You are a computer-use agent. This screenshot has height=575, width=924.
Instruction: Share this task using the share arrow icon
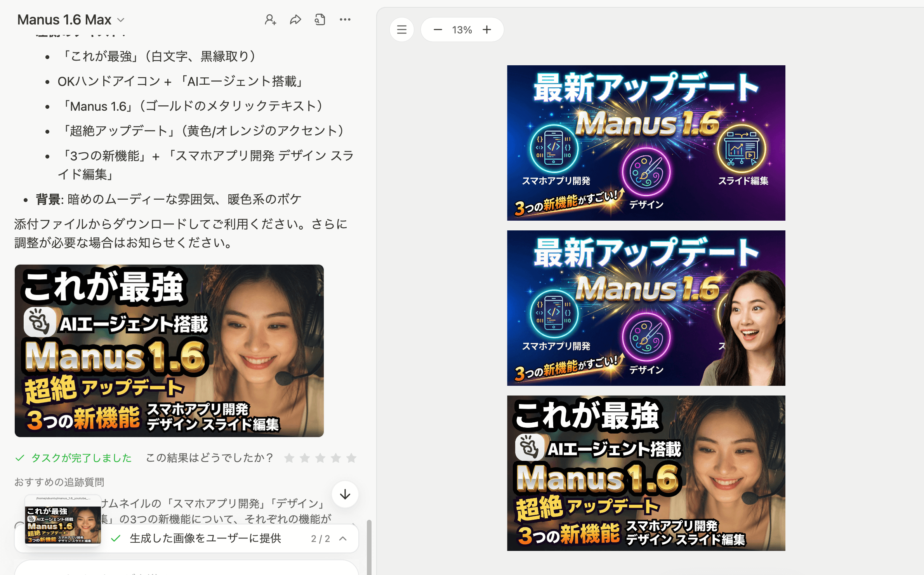(x=295, y=19)
